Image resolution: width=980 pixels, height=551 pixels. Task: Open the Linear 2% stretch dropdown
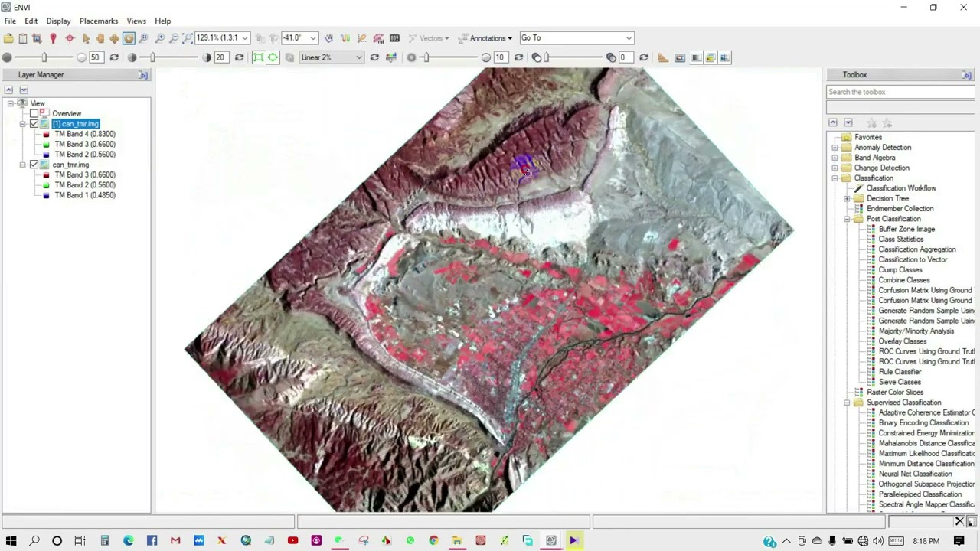pos(358,57)
